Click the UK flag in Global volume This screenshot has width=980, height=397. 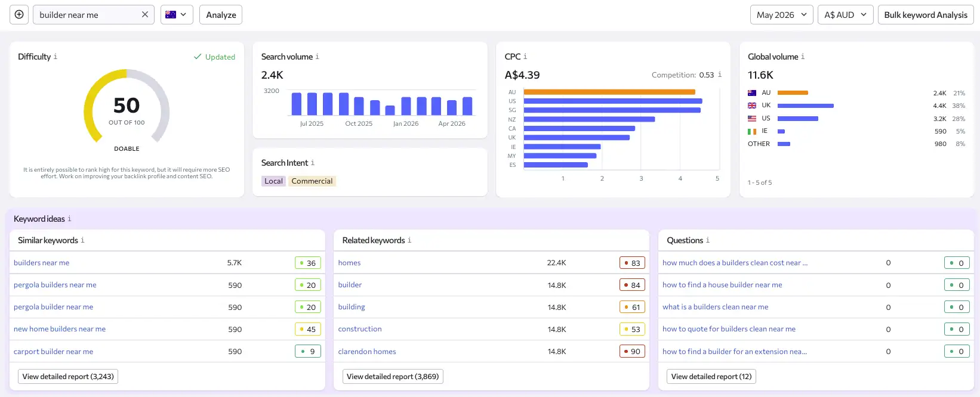click(752, 106)
